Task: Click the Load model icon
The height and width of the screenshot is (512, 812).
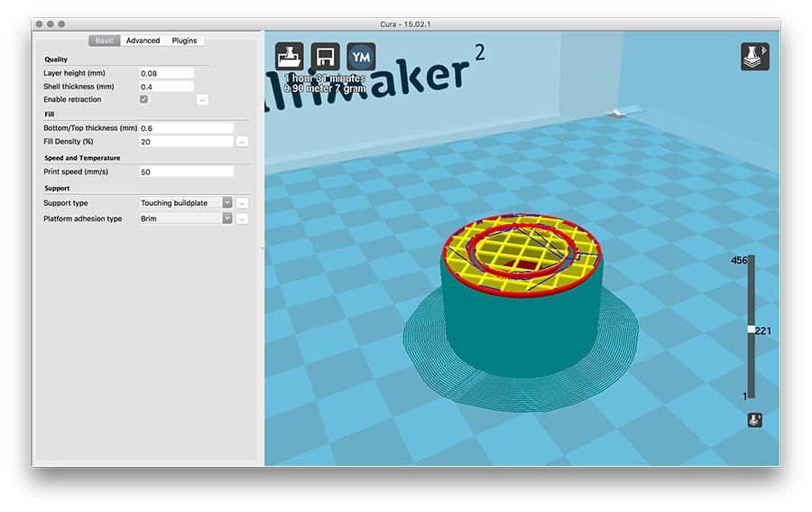Action: point(289,56)
